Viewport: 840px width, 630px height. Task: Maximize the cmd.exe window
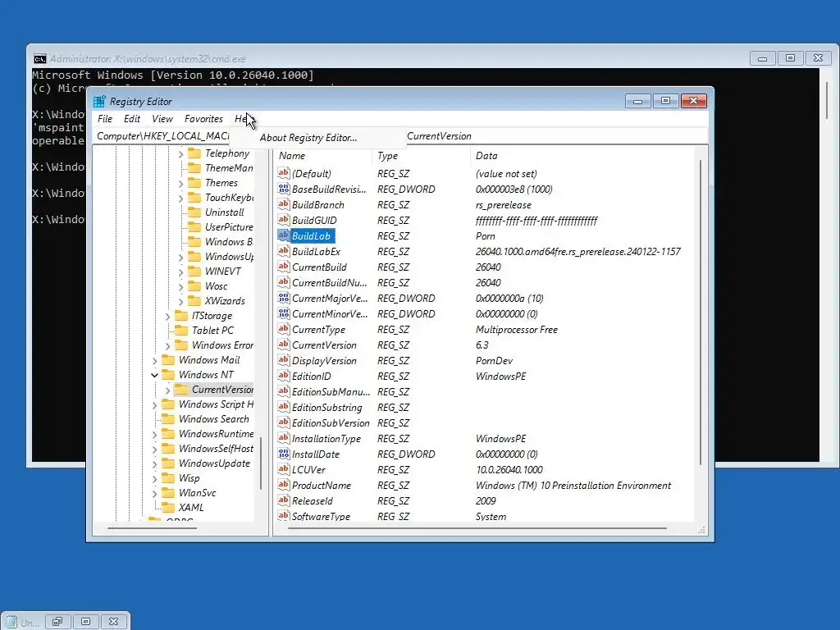[x=790, y=58]
